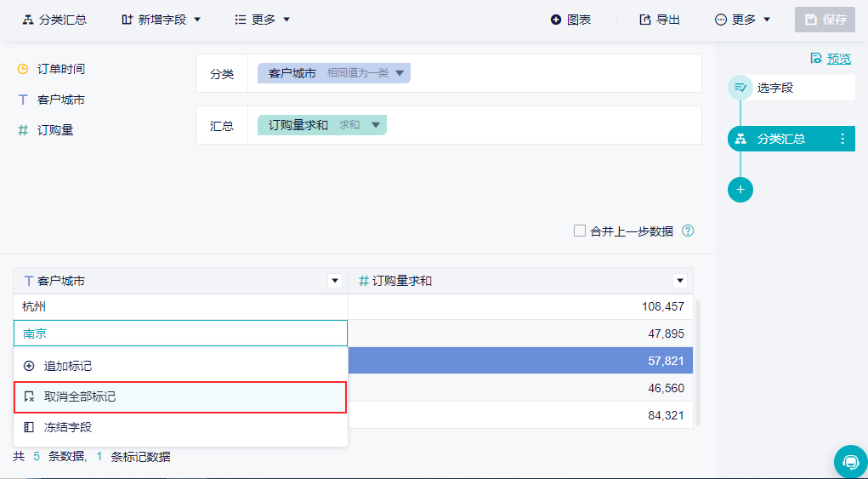
Task: Click the 保存 save button
Action: coord(825,20)
